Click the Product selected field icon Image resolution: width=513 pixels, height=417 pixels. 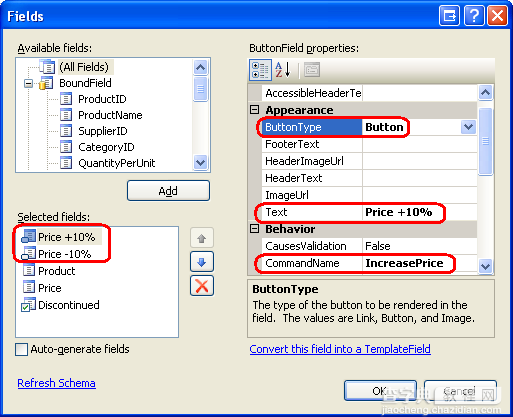(x=29, y=270)
